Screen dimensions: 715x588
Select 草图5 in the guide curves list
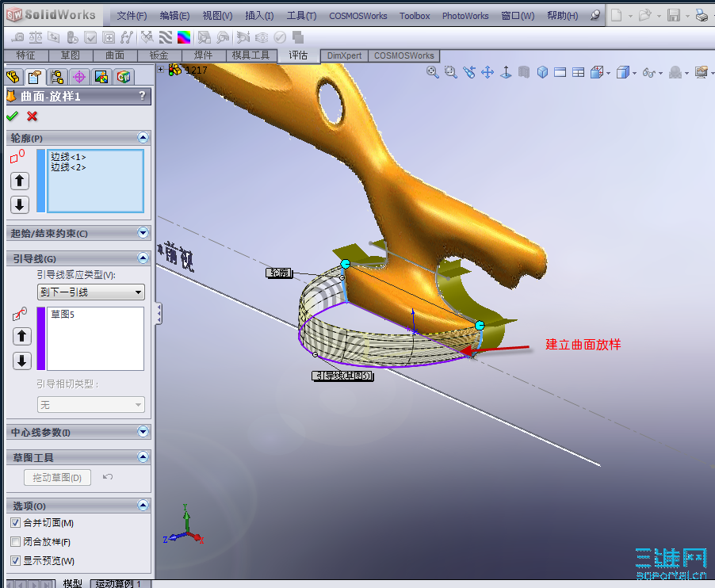pyautogui.click(x=63, y=314)
